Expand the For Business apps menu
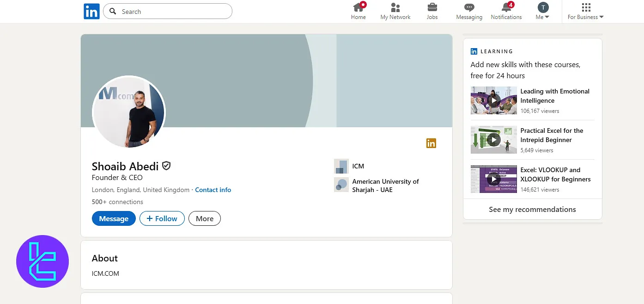The height and width of the screenshot is (304, 644). tap(586, 12)
